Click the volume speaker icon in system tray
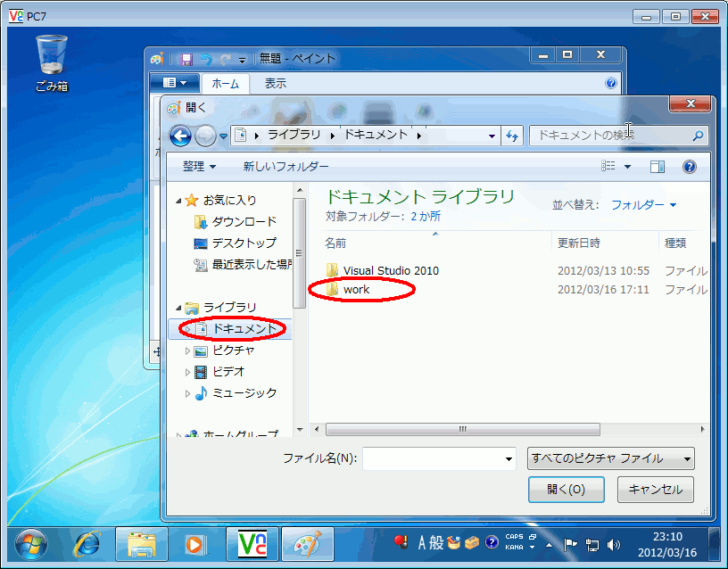This screenshot has width=728, height=569. point(614,544)
